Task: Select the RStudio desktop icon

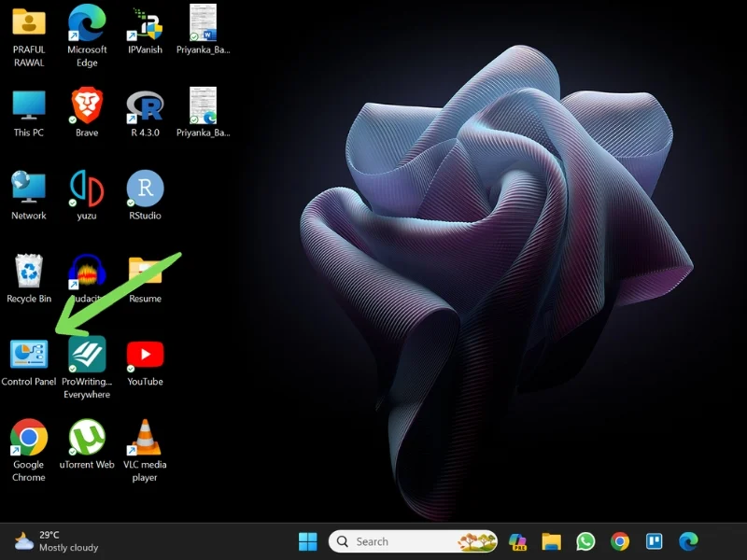Action: pos(145,189)
